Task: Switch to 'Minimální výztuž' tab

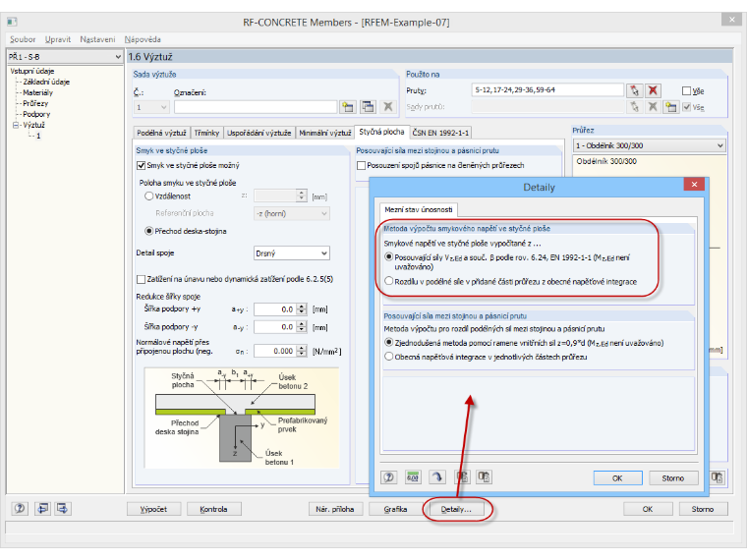Action: (325, 133)
